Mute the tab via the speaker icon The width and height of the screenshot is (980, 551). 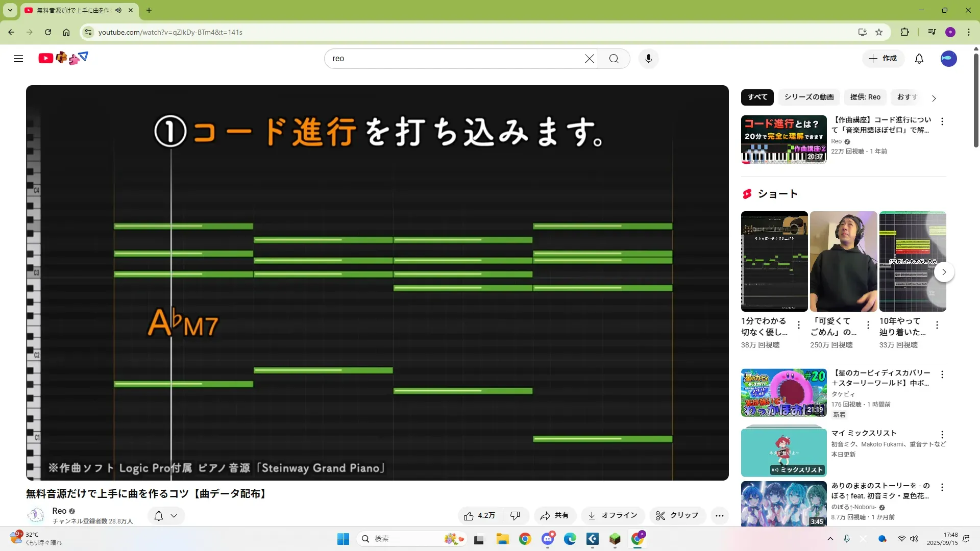click(118, 10)
